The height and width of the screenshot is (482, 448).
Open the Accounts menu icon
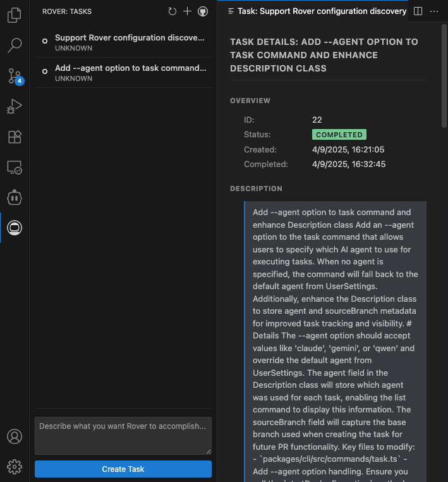(x=15, y=436)
